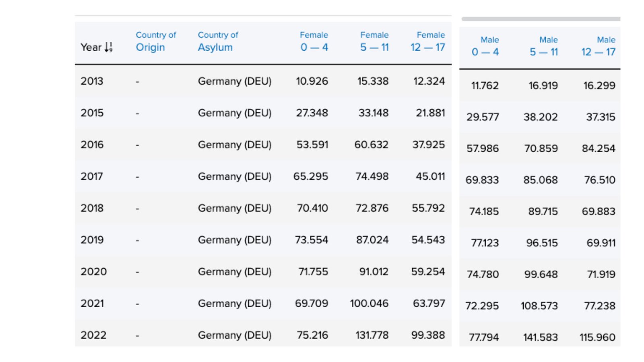This screenshot has height=362, width=644.
Task: Click the Year sort order icon
Action: pyautogui.click(x=109, y=48)
